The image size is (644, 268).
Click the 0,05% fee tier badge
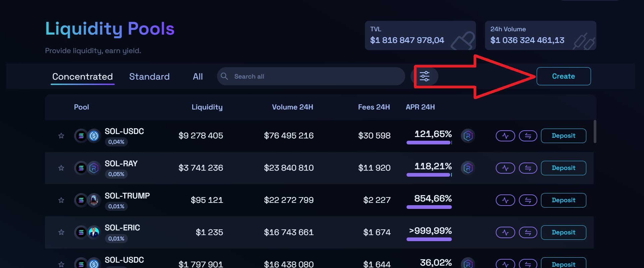tap(116, 174)
